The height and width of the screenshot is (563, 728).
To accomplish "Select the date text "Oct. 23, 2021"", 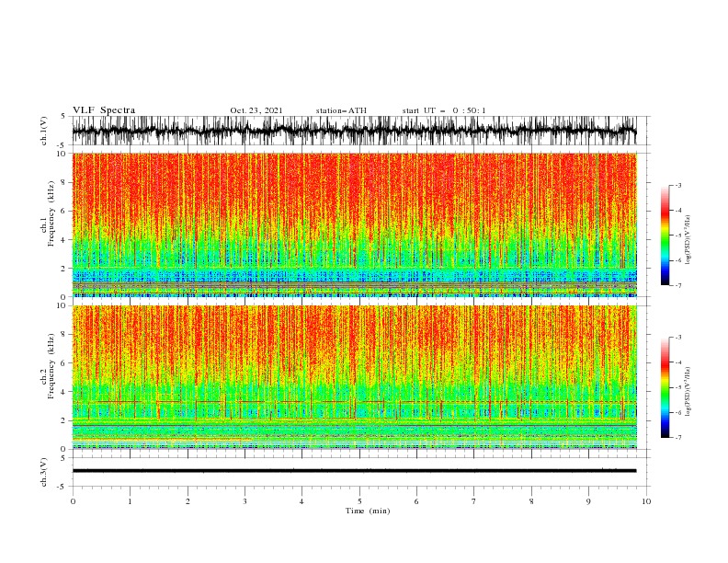I will click(256, 110).
